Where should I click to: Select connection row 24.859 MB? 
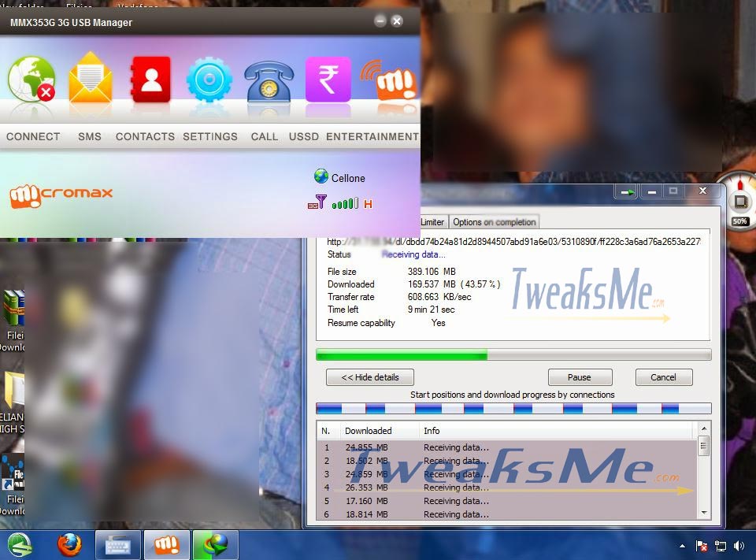point(506,474)
